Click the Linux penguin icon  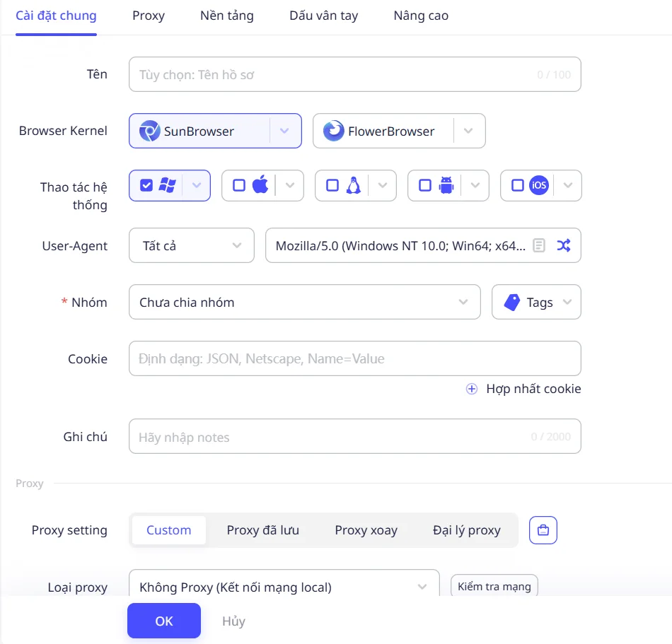point(354,185)
